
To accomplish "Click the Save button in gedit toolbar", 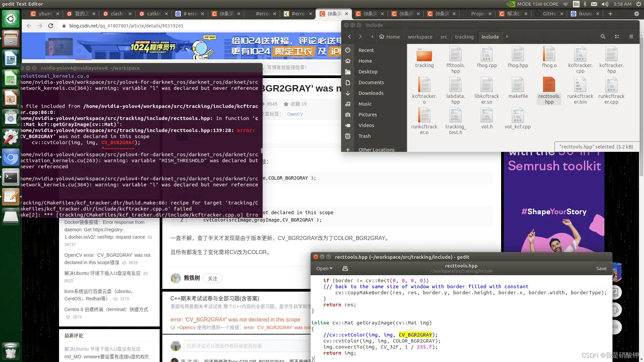I will coord(601,268).
